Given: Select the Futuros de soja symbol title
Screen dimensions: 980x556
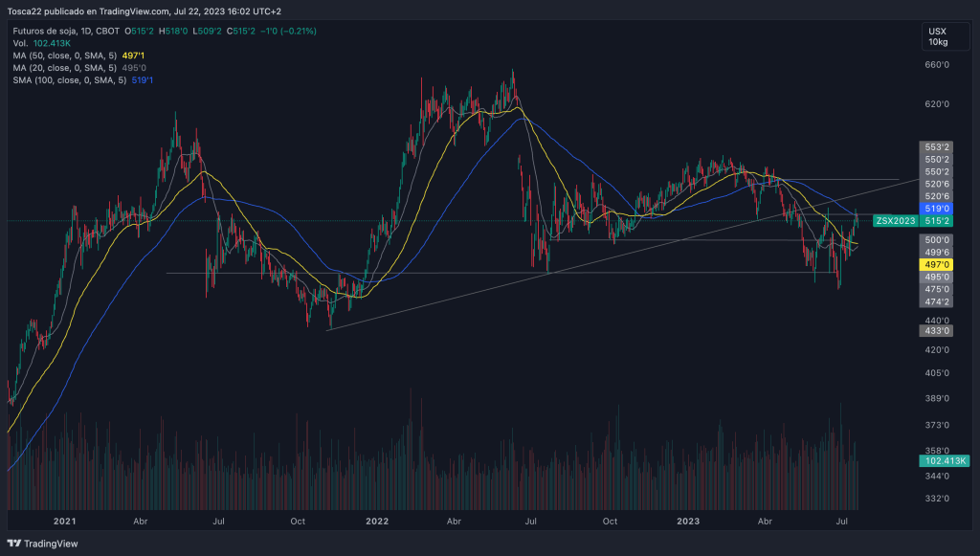Looking at the screenshot, I should click(x=54, y=31).
